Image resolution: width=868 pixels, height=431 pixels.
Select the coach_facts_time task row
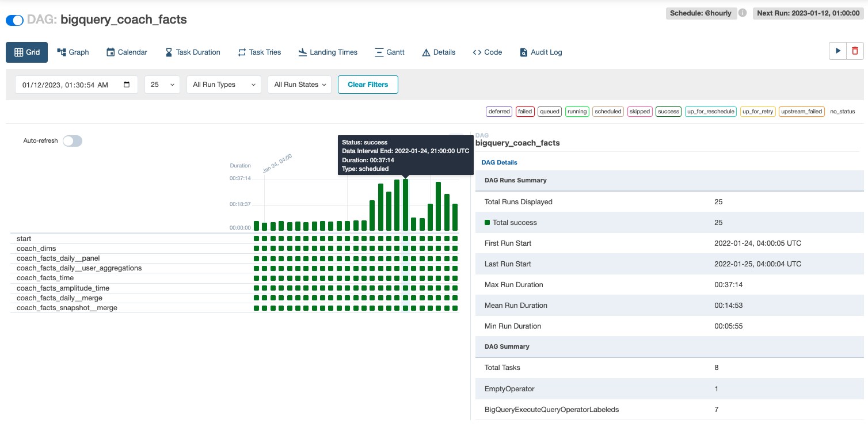[234, 278]
